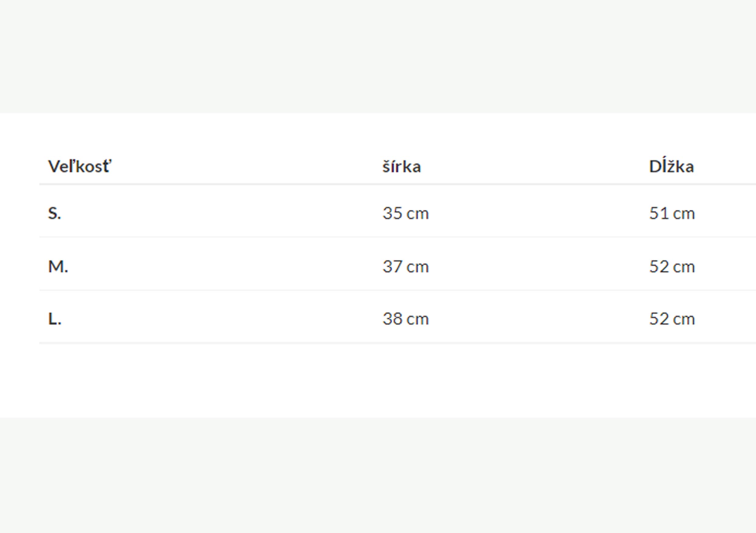The image size is (756, 533).
Task: Click the empty space between S. and 35 cm
Action: pyautogui.click(x=221, y=213)
